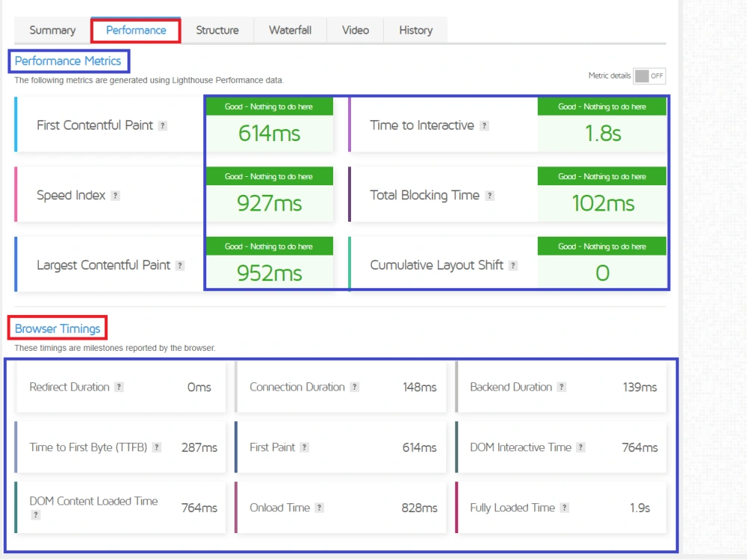The width and height of the screenshot is (747, 560).
Task: Click help icon beside Time to First Byte
Action: (x=157, y=447)
